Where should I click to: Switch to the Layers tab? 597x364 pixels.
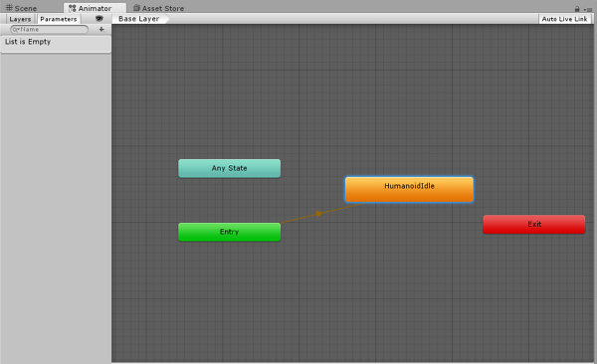20,19
